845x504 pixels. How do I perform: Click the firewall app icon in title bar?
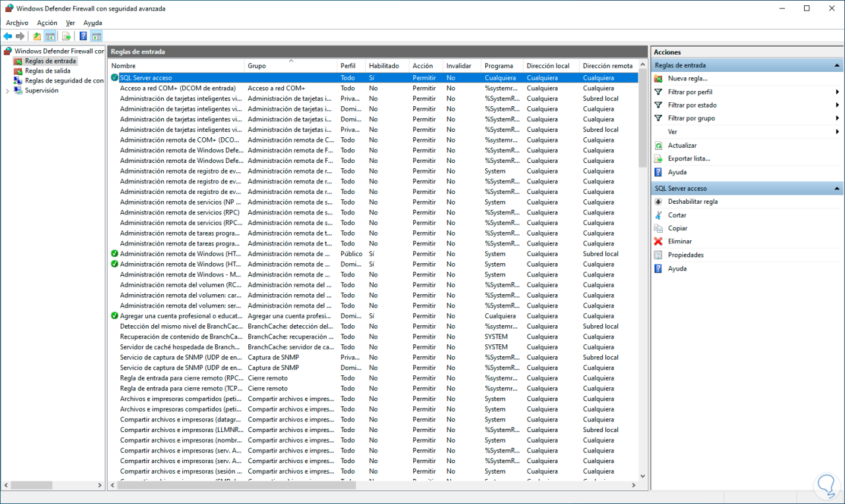point(8,9)
